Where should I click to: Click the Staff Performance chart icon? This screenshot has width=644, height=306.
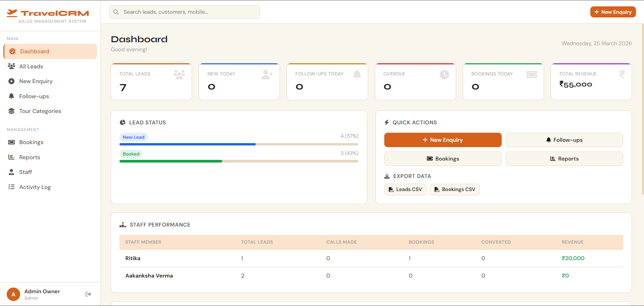pos(123,225)
